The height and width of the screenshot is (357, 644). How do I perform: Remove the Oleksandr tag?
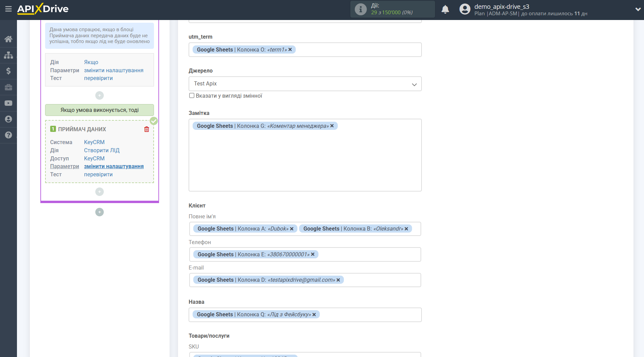tap(406, 229)
